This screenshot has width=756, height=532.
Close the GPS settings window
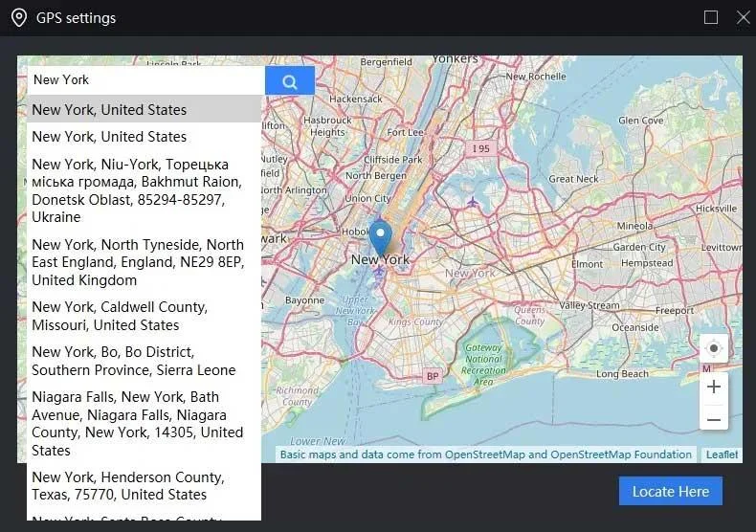coord(743,17)
